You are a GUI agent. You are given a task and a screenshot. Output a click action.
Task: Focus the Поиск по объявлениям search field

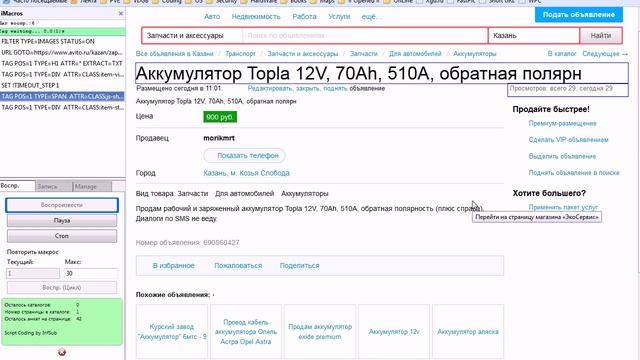365,36
